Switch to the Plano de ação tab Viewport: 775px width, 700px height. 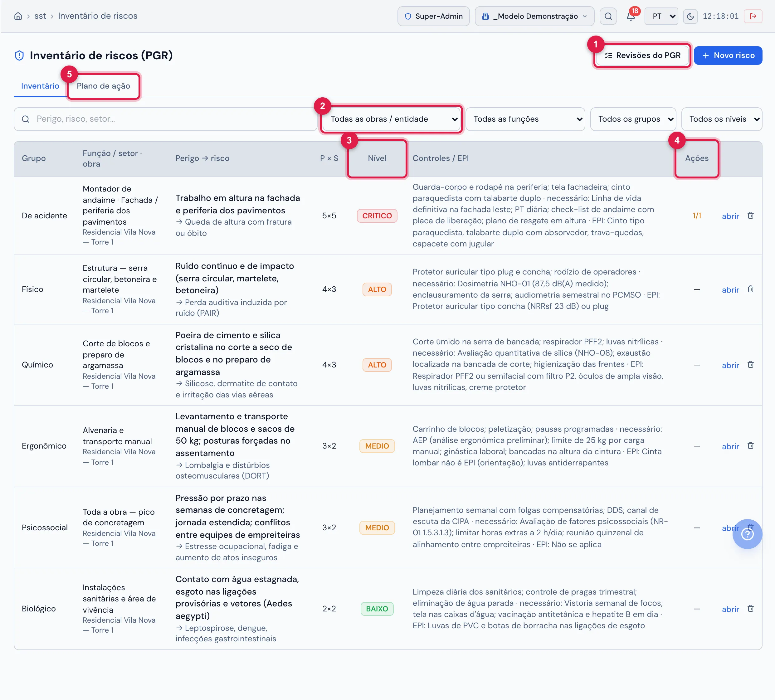[x=103, y=86]
